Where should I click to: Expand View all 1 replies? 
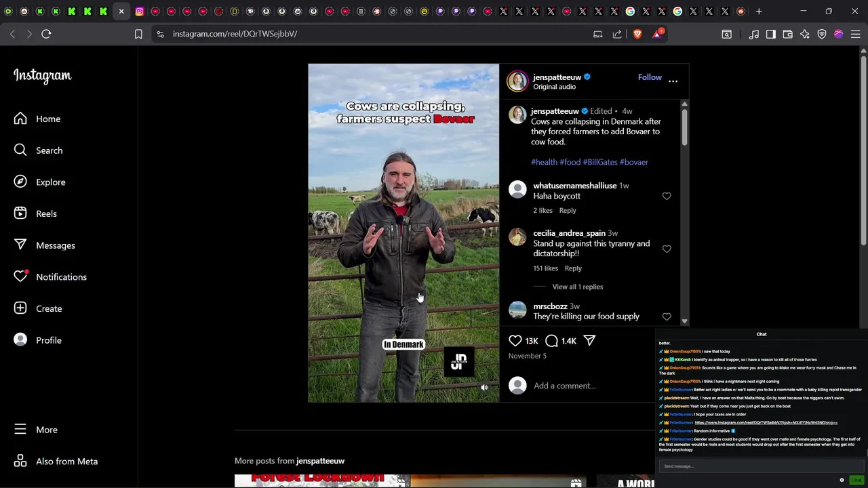point(577,287)
